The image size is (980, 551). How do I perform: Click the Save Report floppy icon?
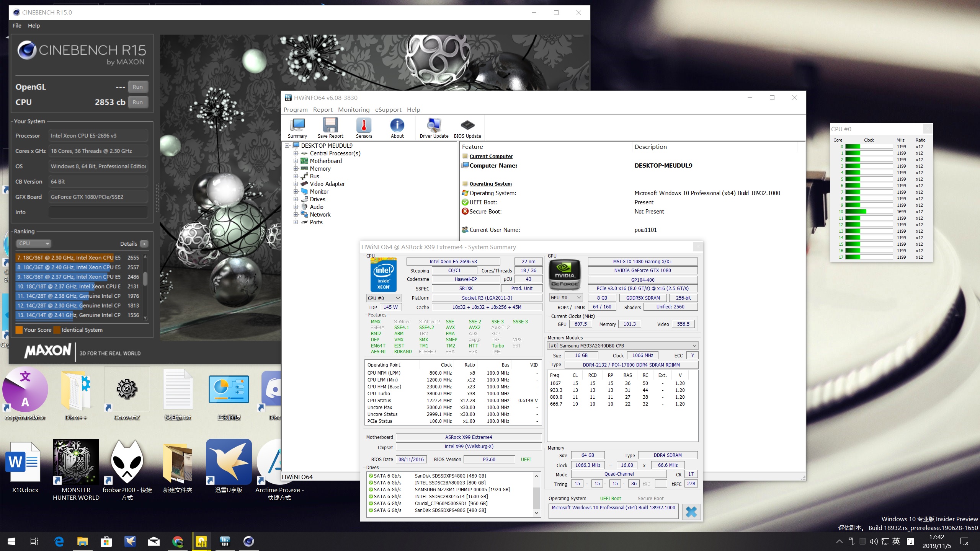(x=330, y=128)
